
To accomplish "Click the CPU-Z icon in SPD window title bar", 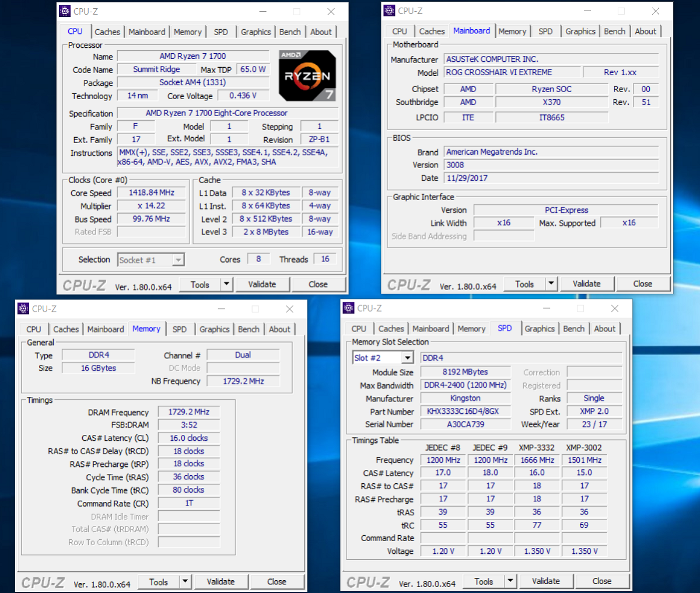I will click(x=348, y=308).
